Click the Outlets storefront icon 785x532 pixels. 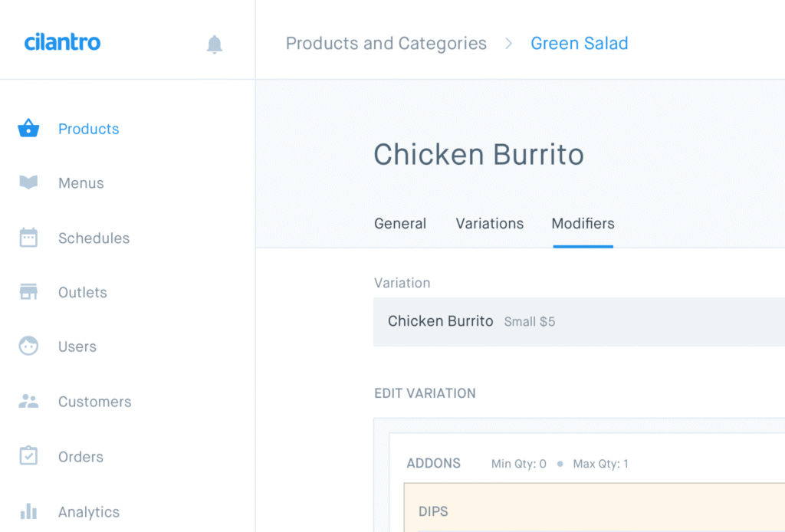[28, 292]
